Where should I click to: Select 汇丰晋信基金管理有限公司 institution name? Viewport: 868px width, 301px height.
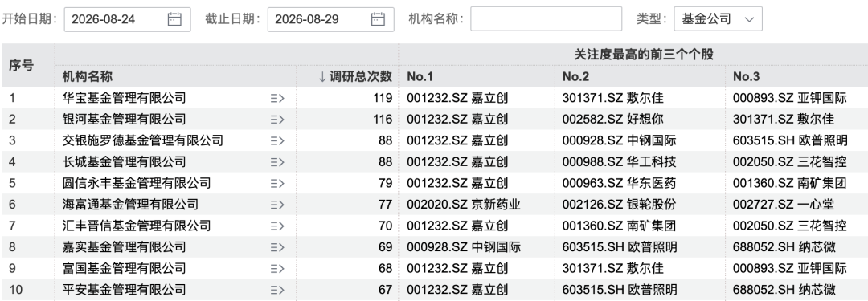(137, 226)
